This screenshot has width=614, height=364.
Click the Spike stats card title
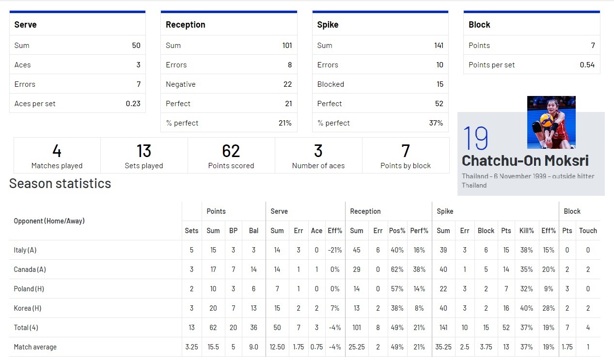(x=328, y=25)
